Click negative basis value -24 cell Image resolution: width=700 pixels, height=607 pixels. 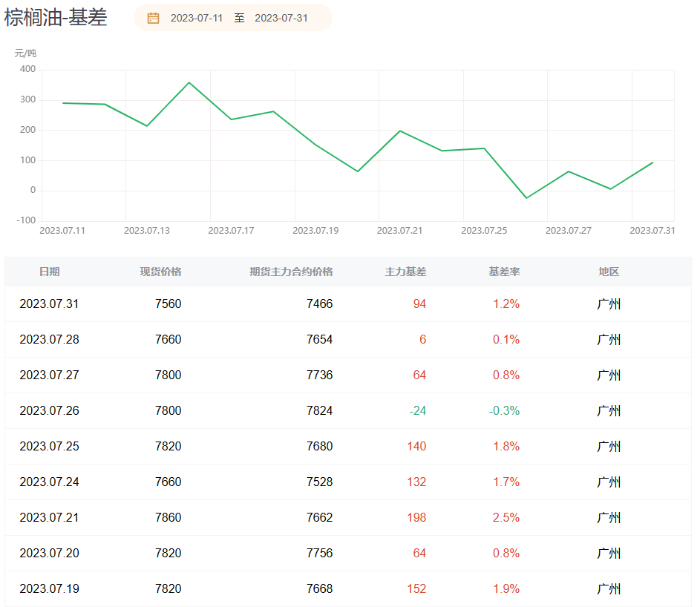coord(418,410)
